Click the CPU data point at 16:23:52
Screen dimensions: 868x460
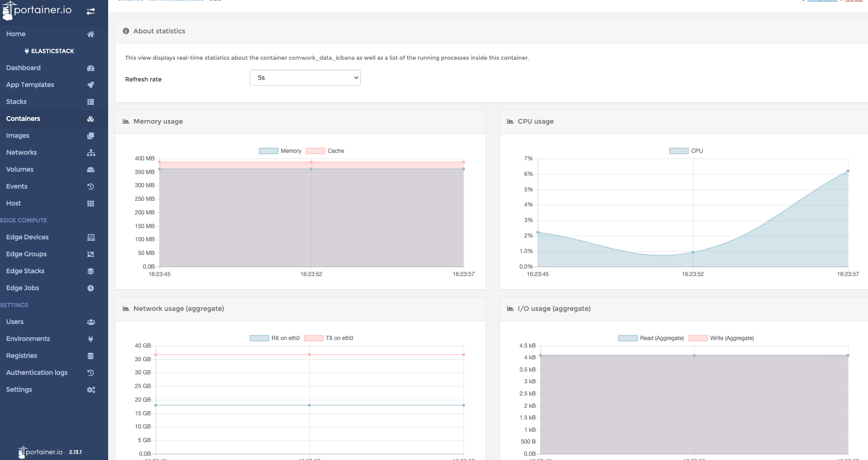[693, 253]
